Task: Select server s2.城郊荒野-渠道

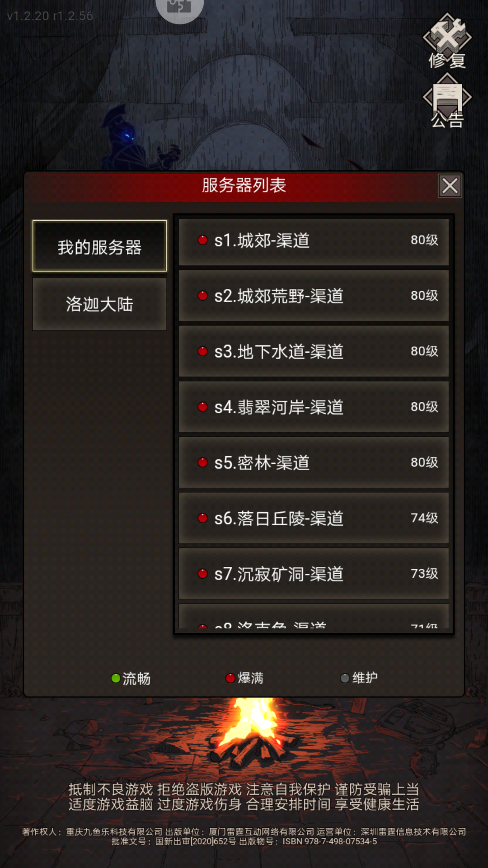Action: (314, 296)
